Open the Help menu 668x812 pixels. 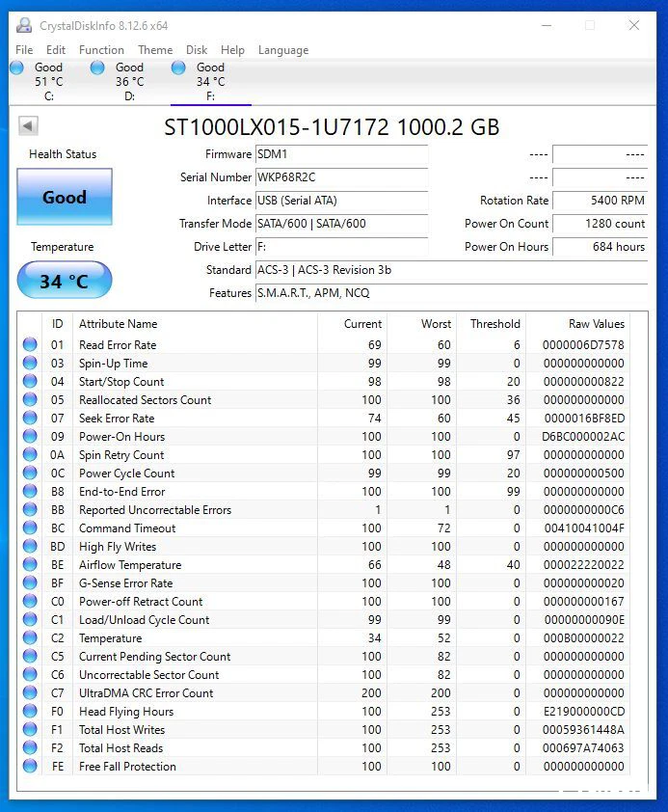[x=232, y=50]
